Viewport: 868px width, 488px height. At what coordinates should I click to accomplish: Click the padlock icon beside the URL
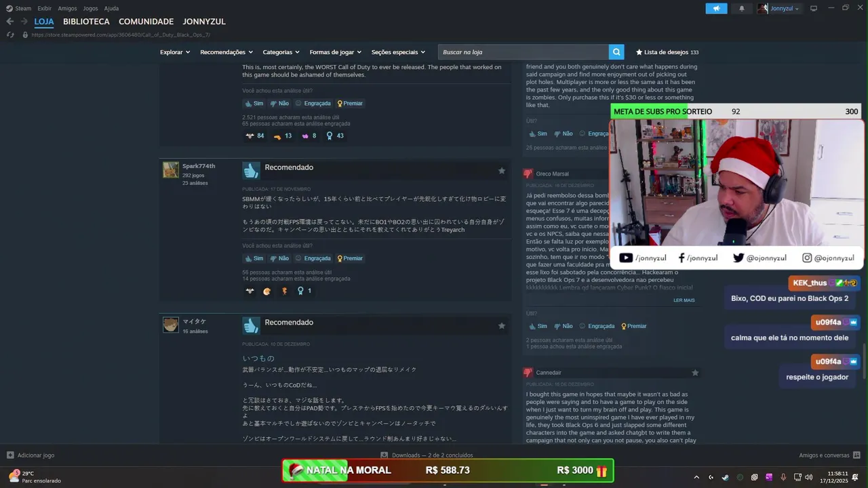coord(25,35)
